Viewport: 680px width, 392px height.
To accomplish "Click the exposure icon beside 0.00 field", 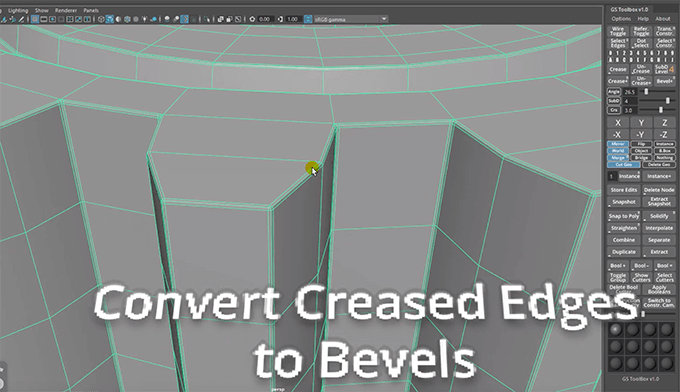I will coord(252,19).
